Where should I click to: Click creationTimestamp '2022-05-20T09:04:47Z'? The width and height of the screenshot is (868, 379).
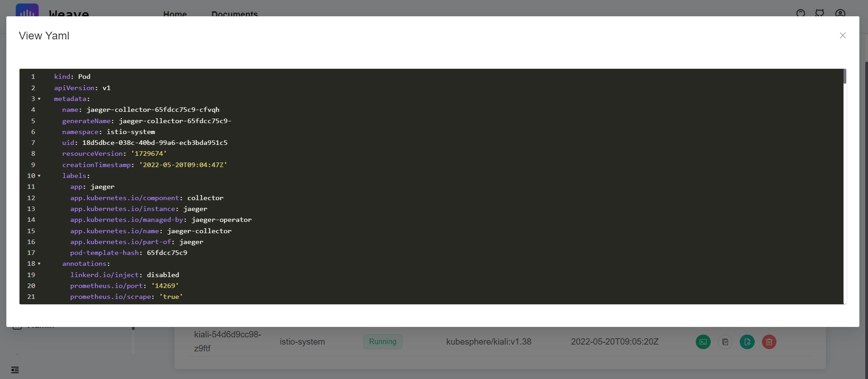(x=183, y=165)
